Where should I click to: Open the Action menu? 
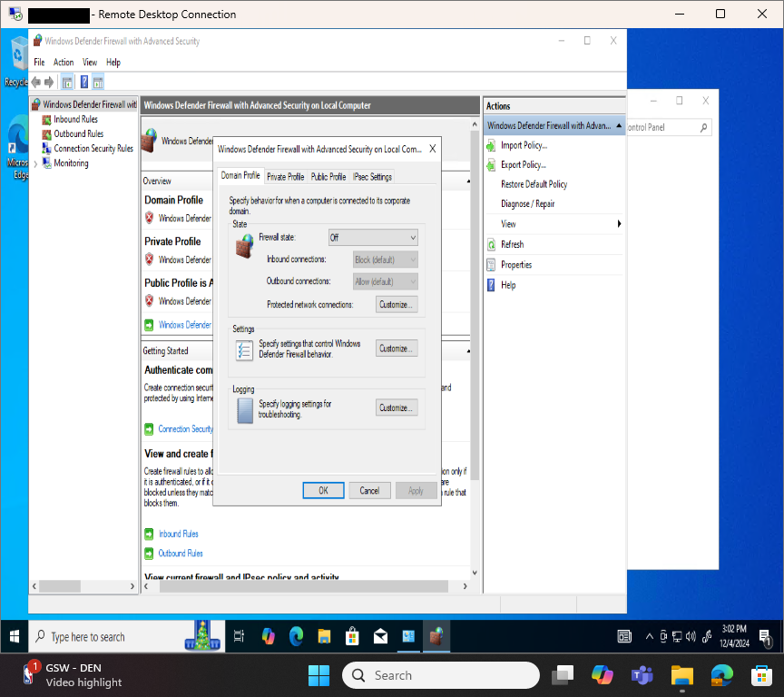pyautogui.click(x=64, y=63)
